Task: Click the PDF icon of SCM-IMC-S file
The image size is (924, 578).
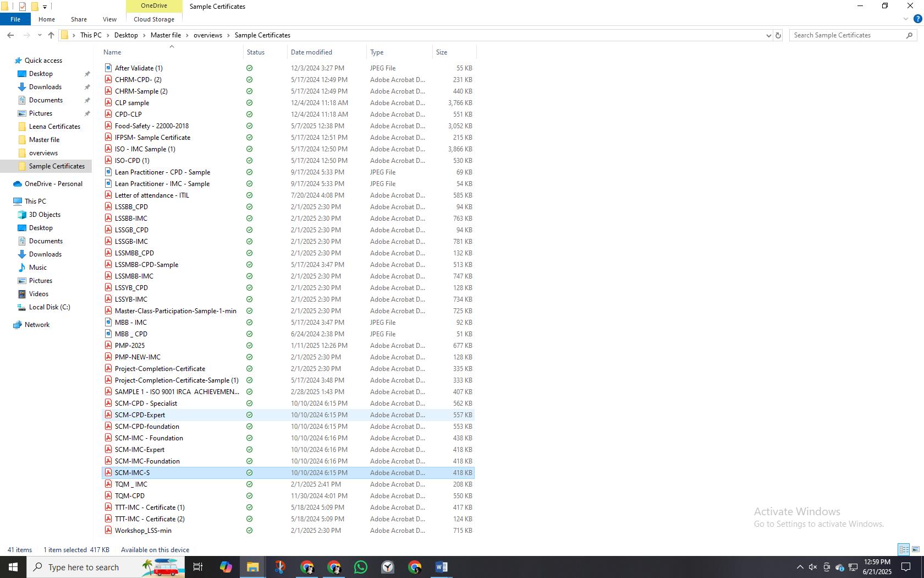Action: click(108, 472)
